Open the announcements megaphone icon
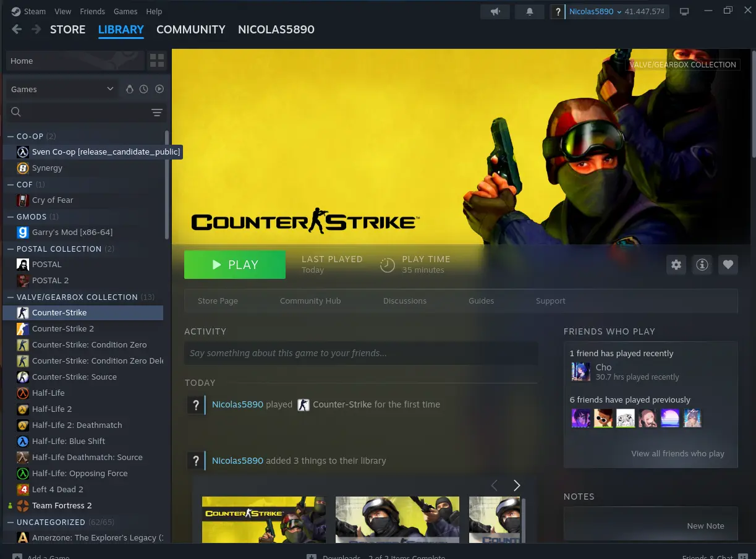The image size is (756, 559). [495, 11]
